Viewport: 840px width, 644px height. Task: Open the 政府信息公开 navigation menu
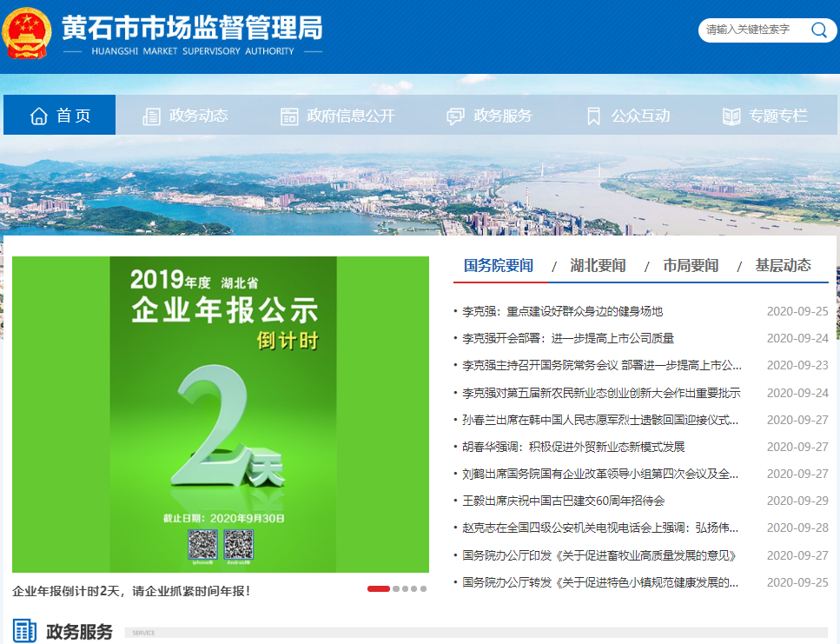338,116
